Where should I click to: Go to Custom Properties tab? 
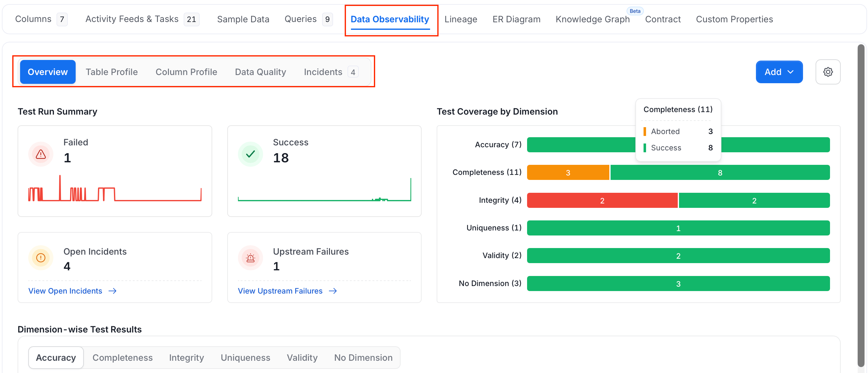click(734, 19)
